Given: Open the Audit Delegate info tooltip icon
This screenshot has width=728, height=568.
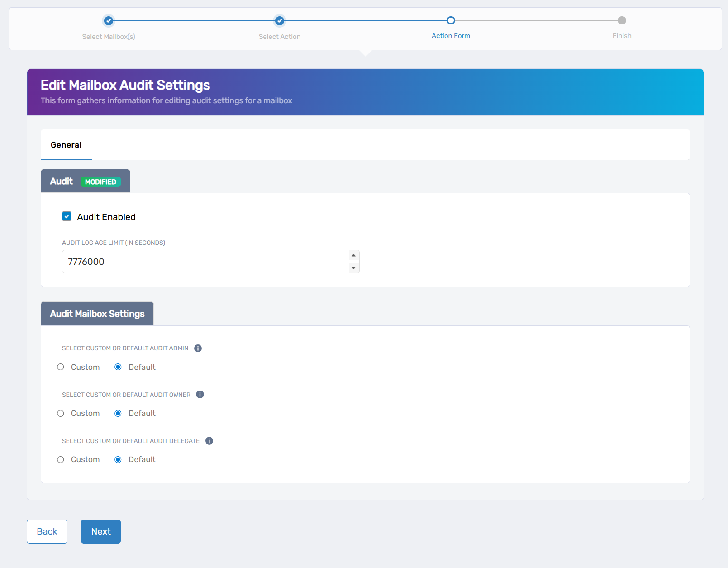Looking at the screenshot, I should [209, 440].
